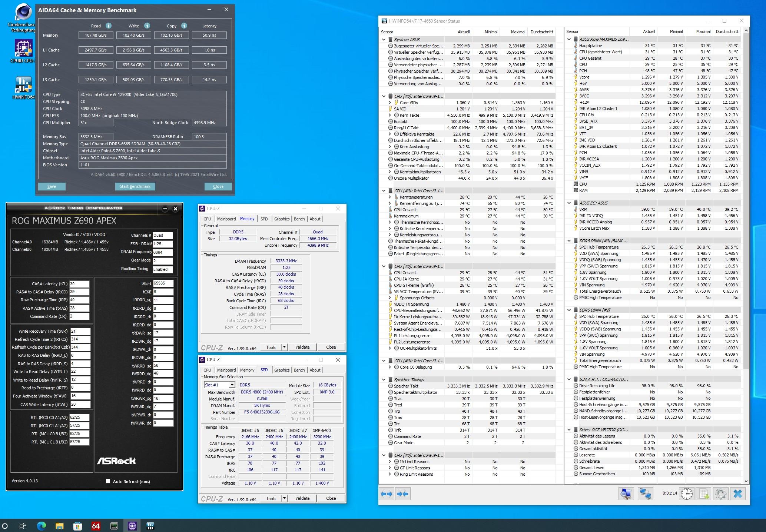
Task: Collapse the Speicher-Timings group in HWiNFO
Action: (x=384, y=379)
